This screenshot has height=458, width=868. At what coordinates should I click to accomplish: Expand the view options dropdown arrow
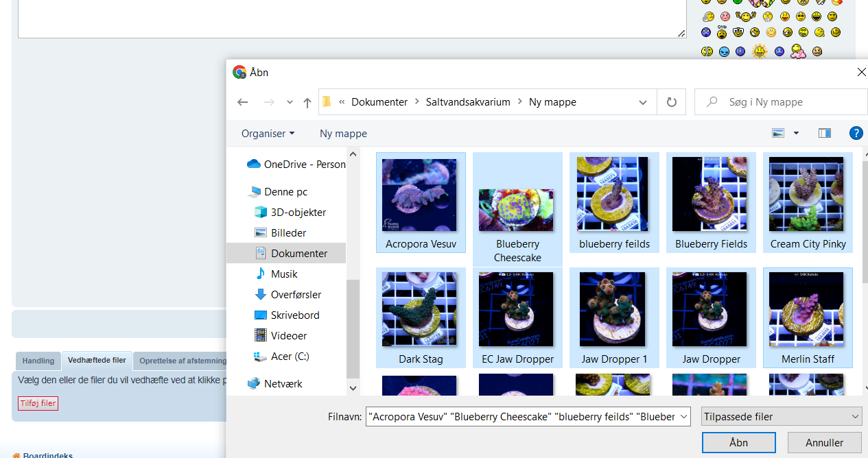pyautogui.click(x=796, y=133)
